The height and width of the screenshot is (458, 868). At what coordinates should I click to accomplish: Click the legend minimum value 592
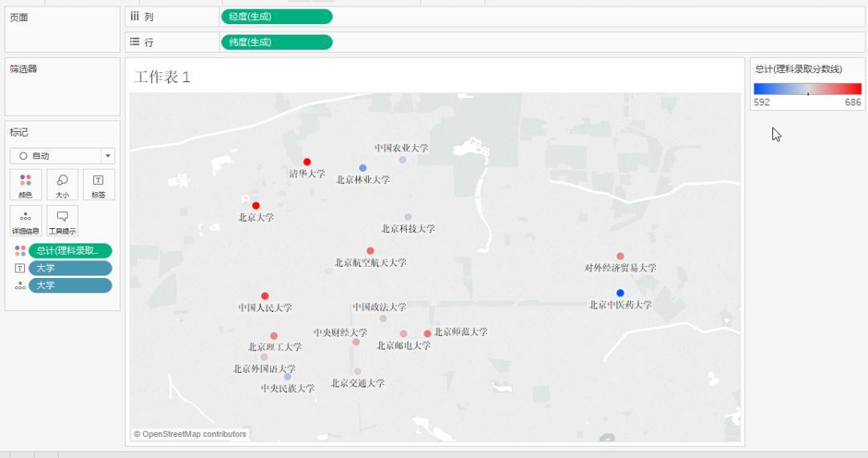762,102
